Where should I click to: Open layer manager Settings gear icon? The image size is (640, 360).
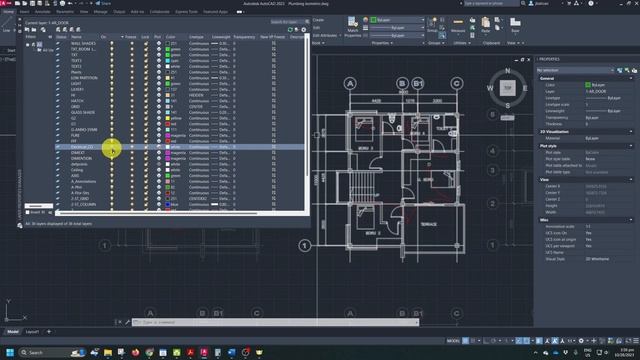(303, 29)
